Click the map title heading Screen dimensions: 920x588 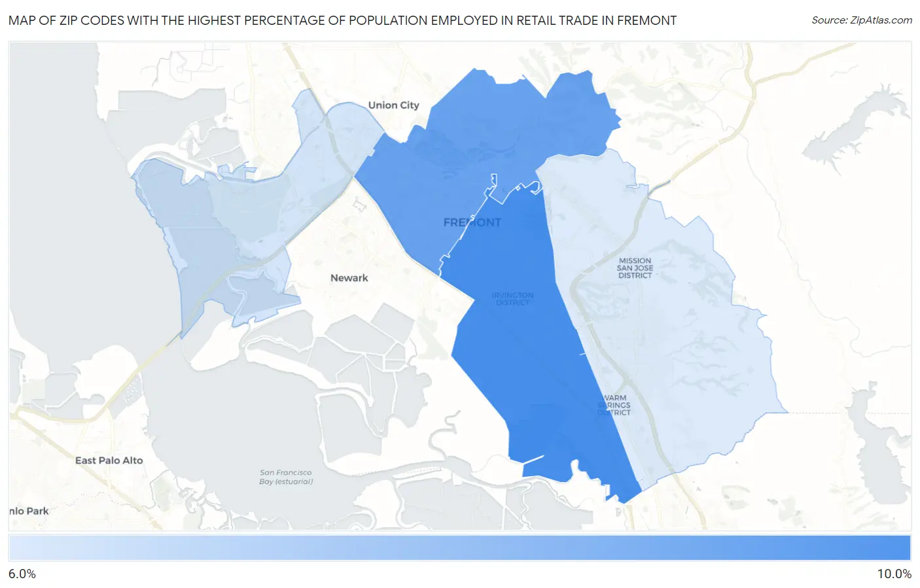pyautogui.click(x=342, y=20)
